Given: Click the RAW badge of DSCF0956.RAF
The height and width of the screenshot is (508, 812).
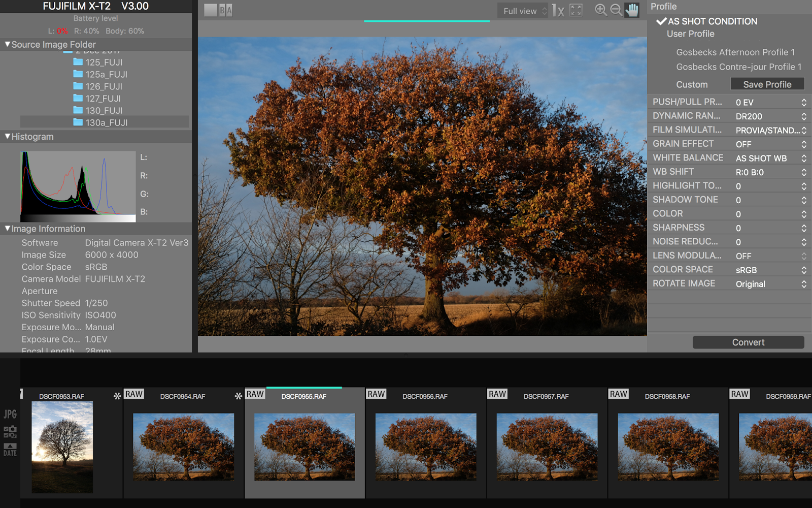Looking at the screenshot, I should 377,394.
